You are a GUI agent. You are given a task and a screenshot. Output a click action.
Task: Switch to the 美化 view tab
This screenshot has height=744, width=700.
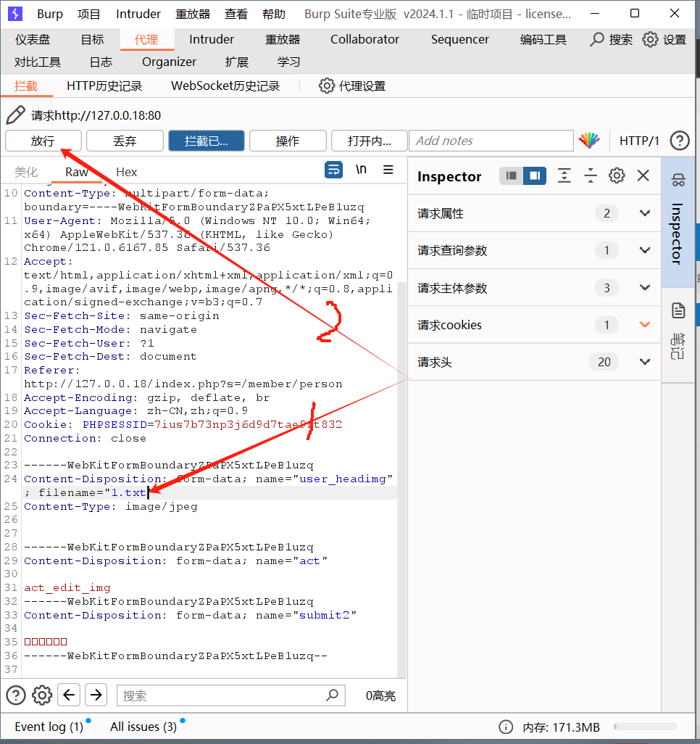click(26, 172)
